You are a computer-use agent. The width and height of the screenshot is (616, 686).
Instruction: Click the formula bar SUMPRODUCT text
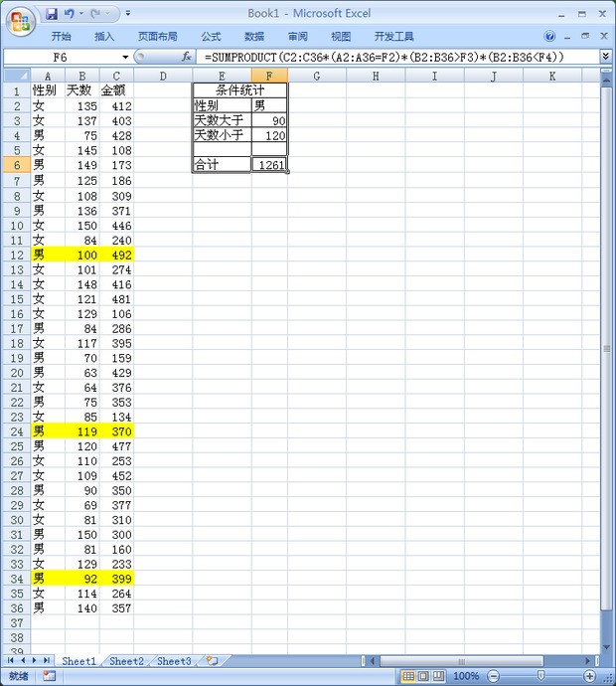385,57
